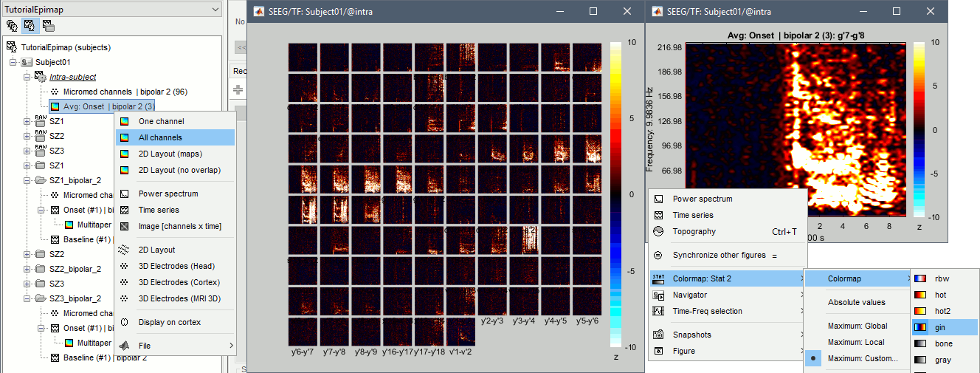
Task: Open the TutorialEpimap protocol dropdown
Action: pyautogui.click(x=215, y=10)
